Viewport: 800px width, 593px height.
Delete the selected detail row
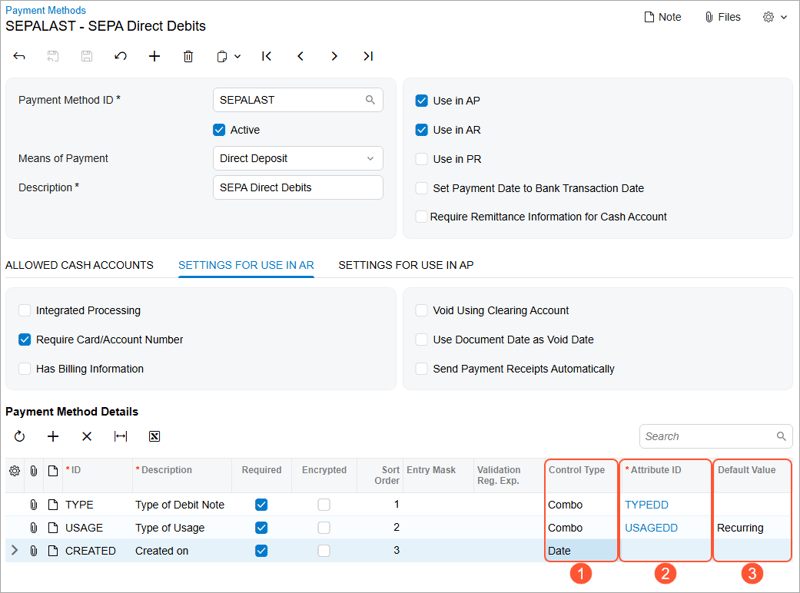tap(87, 436)
